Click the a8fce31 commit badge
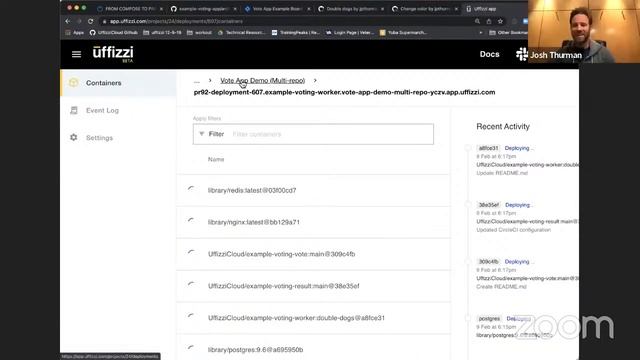Viewport: 640px width, 360px height. [x=489, y=148]
